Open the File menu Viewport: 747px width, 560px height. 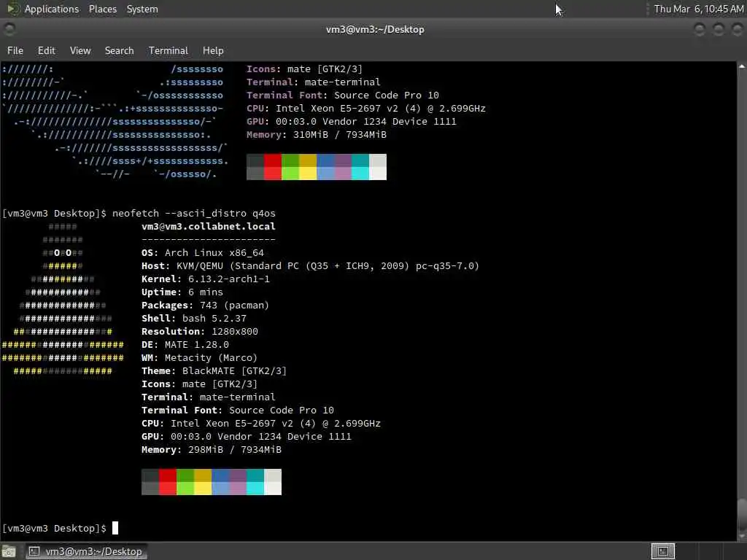pos(15,50)
